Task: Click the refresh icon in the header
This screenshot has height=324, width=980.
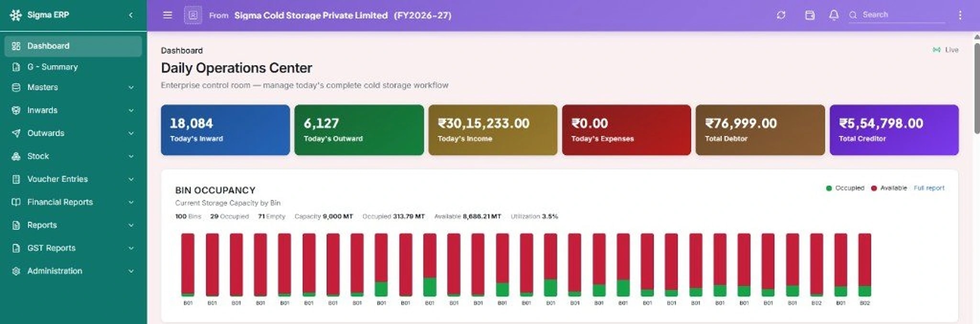Action: click(x=781, y=15)
